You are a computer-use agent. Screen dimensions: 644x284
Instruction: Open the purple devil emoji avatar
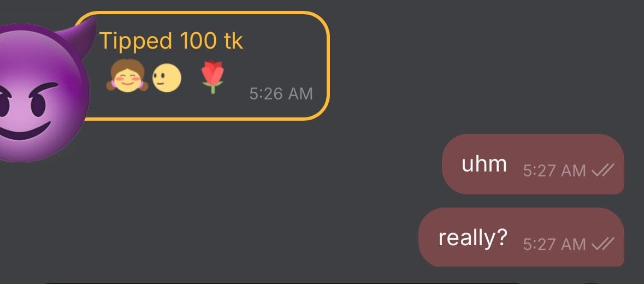(44, 90)
